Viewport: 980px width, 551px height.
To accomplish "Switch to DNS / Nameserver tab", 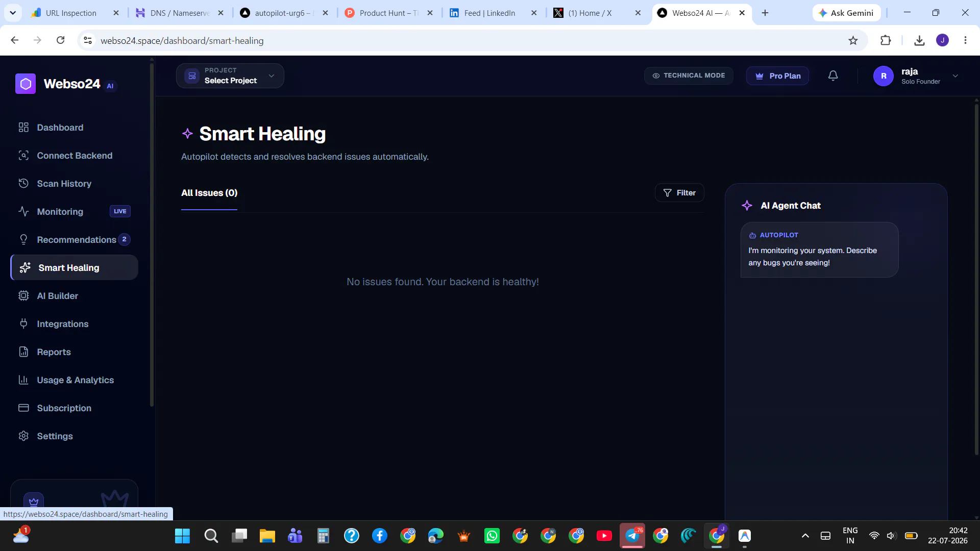I will click(180, 13).
